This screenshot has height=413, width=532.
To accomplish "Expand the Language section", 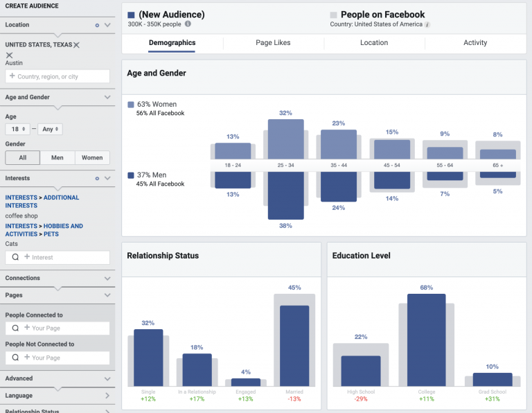I will coord(107,396).
